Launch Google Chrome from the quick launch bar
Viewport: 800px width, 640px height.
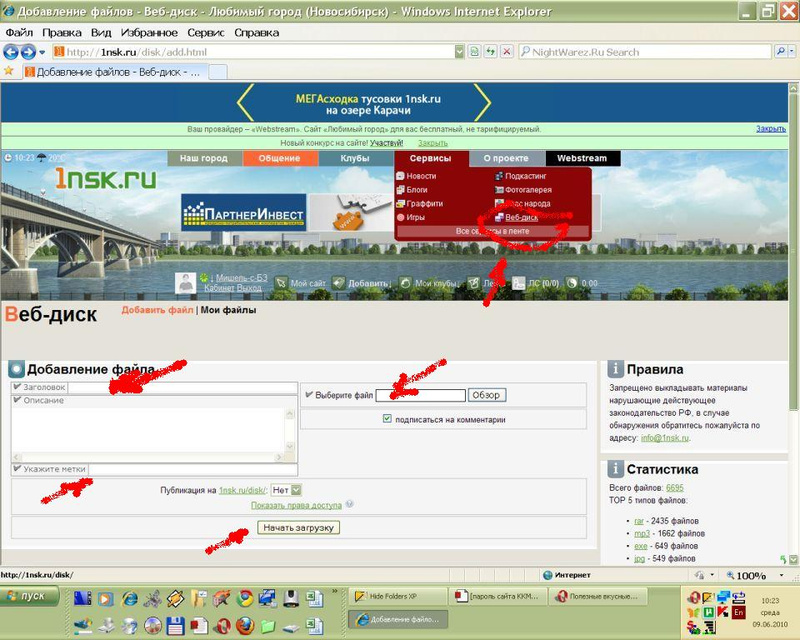[245, 598]
